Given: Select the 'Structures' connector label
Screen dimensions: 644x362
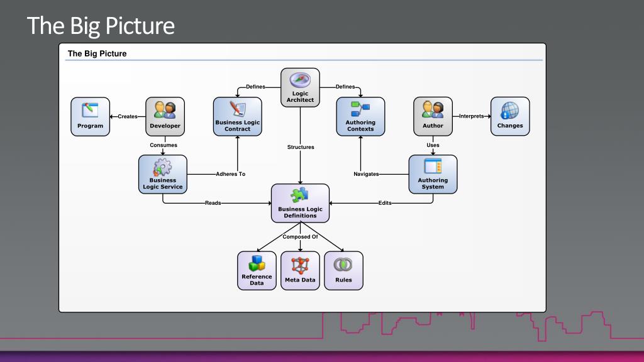Looking at the screenshot, I should click(x=301, y=147).
